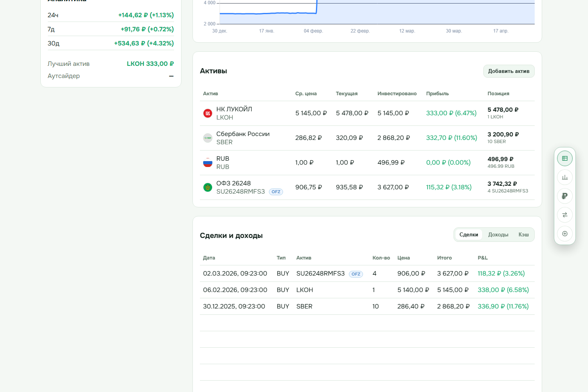Click the Russian flag RUB icon

tap(208, 163)
